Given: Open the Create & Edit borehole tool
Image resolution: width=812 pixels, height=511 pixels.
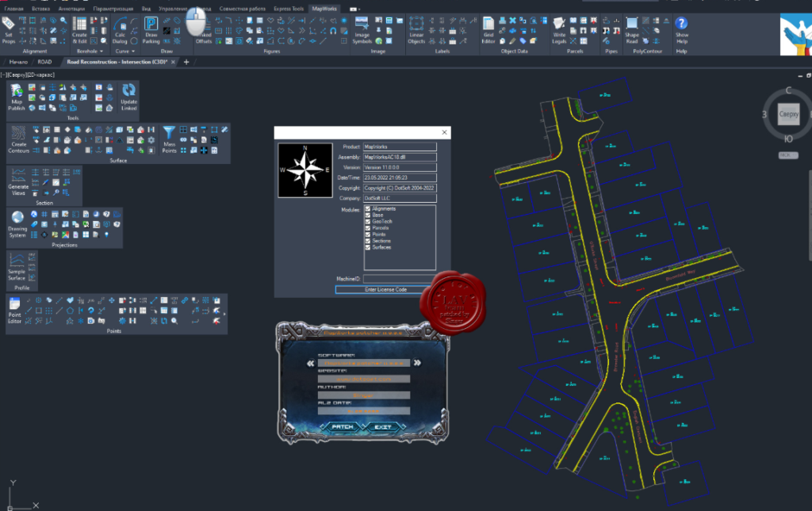Looking at the screenshot, I should (x=79, y=30).
